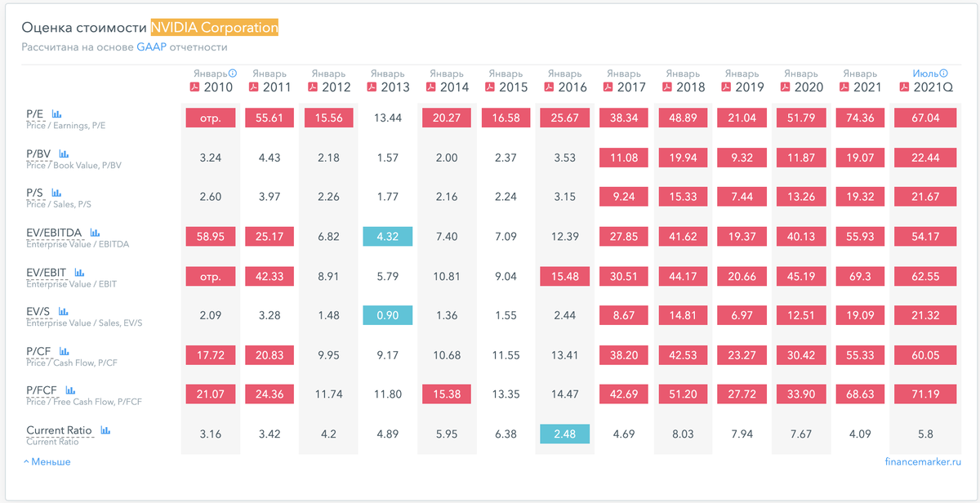The width and height of the screenshot is (980, 503).
Task: Show the chart icon for P/CF
Action: (63, 351)
